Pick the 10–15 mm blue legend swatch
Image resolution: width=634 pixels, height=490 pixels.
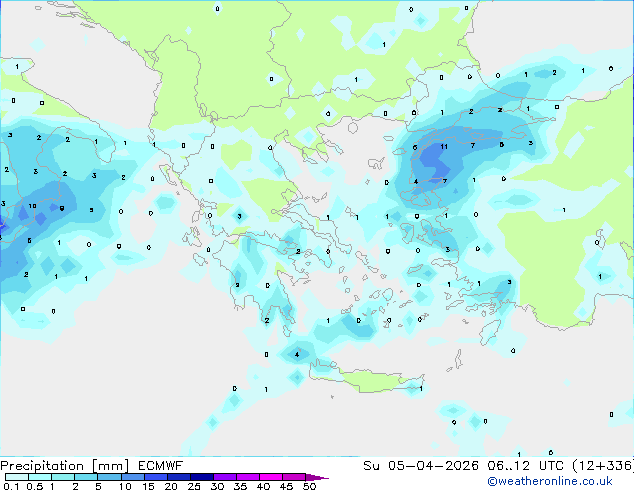132,477
